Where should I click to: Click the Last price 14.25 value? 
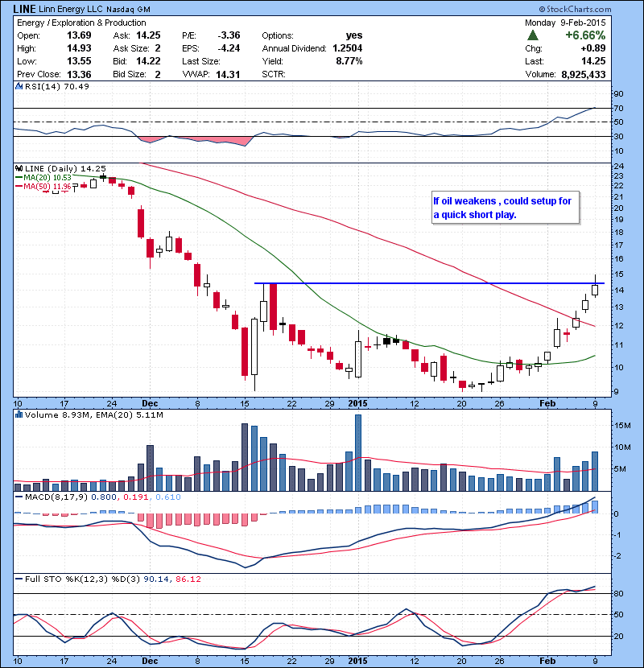pos(593,61)
